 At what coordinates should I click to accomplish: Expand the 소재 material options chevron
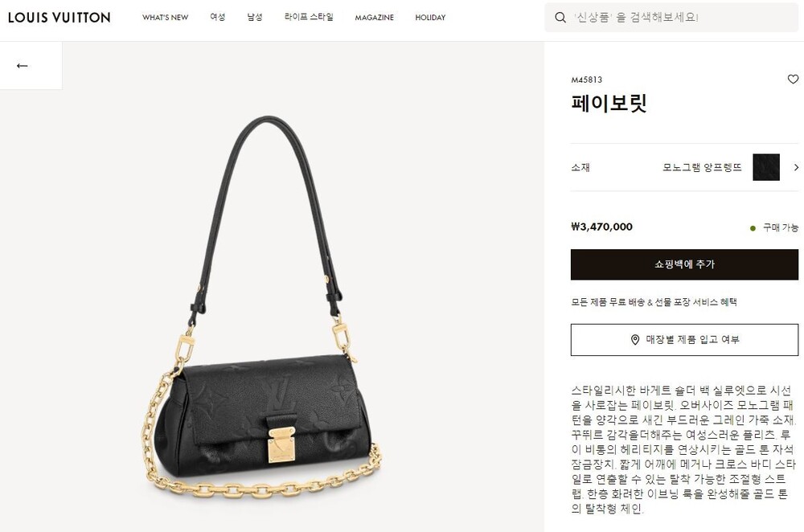coord(796,167)
